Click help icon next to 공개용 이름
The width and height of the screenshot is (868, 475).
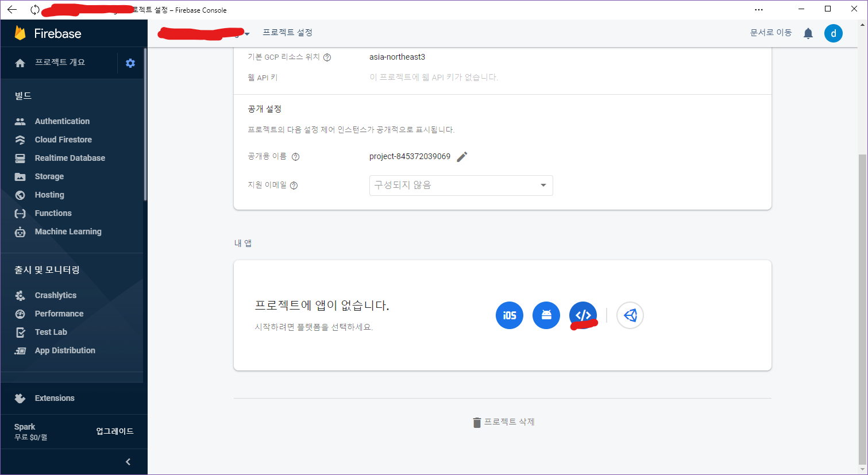[296, 157]
